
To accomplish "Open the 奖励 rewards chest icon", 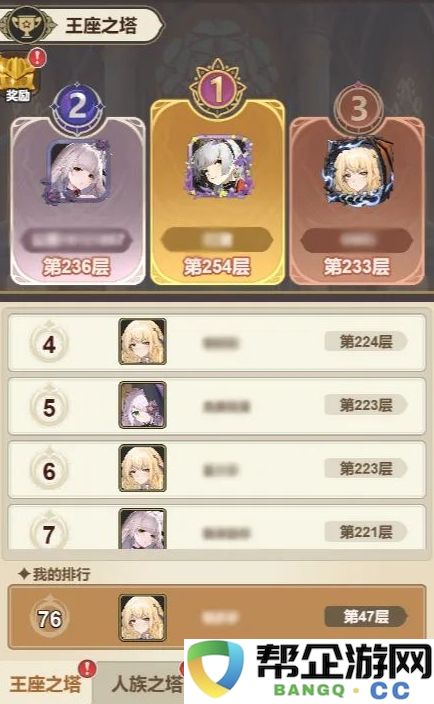I will point(17,76).
